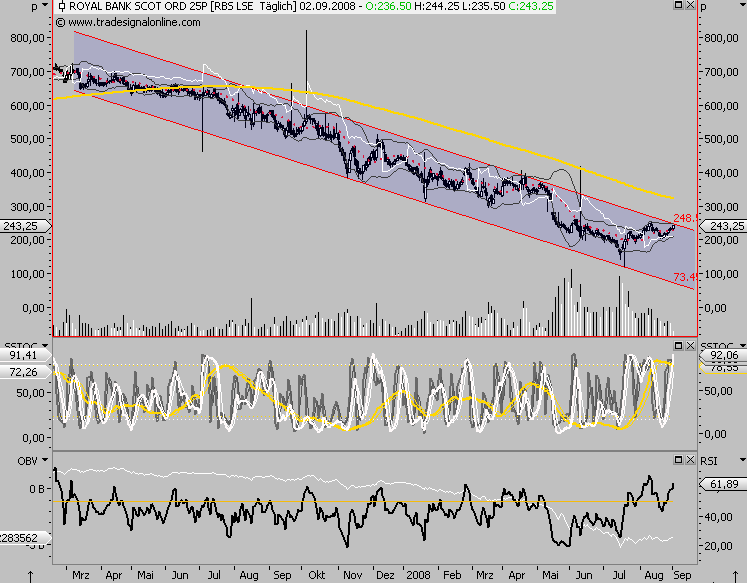Maximize the SSTOC indicator pane

678,346
